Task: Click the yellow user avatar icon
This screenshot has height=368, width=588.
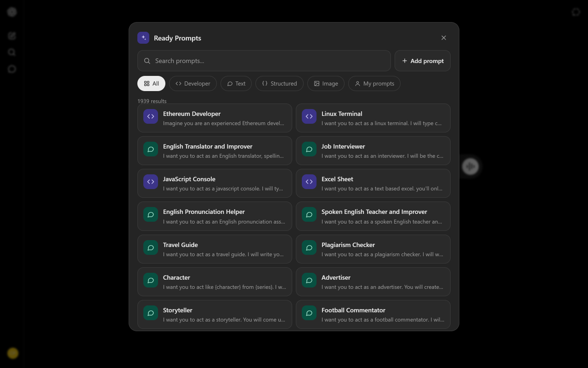Action: tap(13, 353)
